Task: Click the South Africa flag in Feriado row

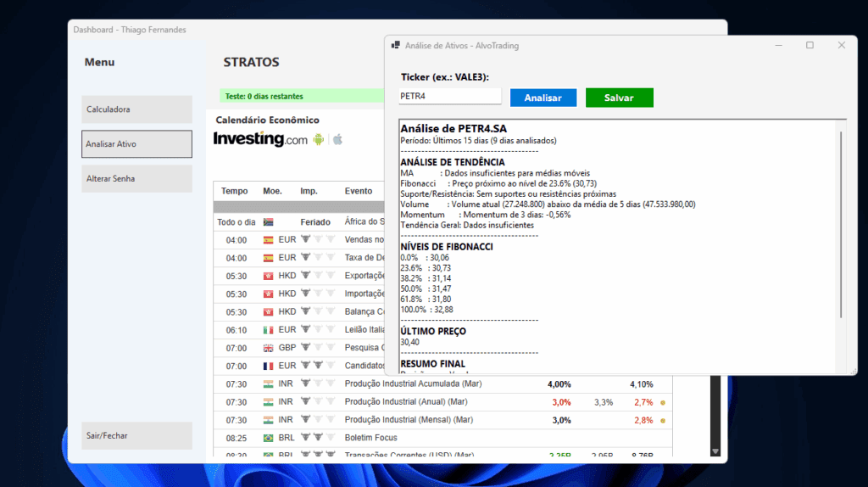Action: click(269, 222)
